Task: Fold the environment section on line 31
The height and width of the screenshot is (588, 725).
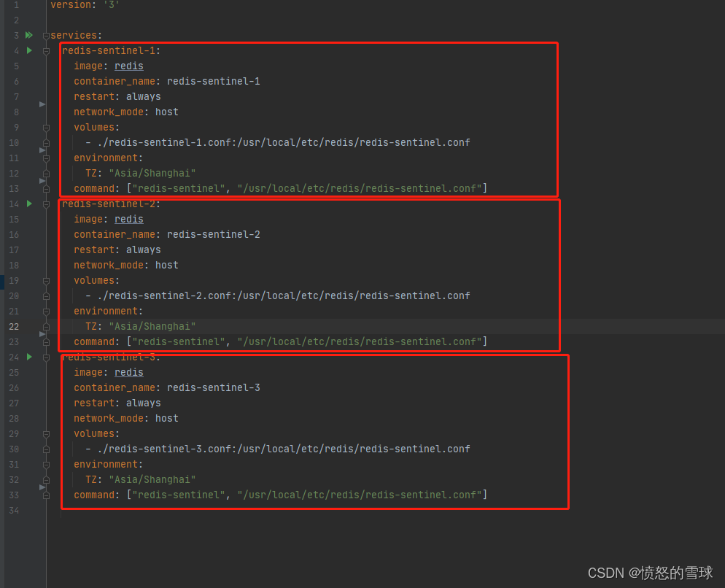Action: click(46, 465)
